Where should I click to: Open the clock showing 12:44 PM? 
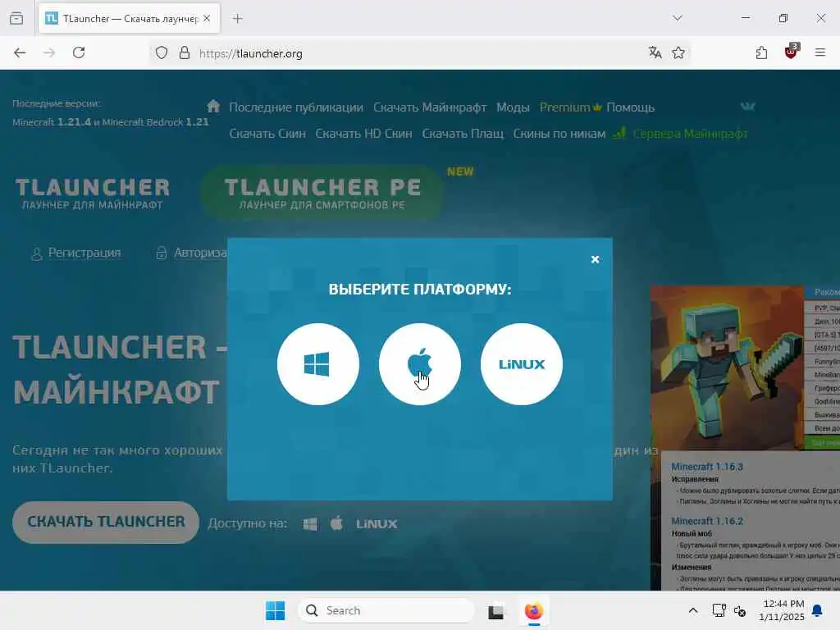781,610
